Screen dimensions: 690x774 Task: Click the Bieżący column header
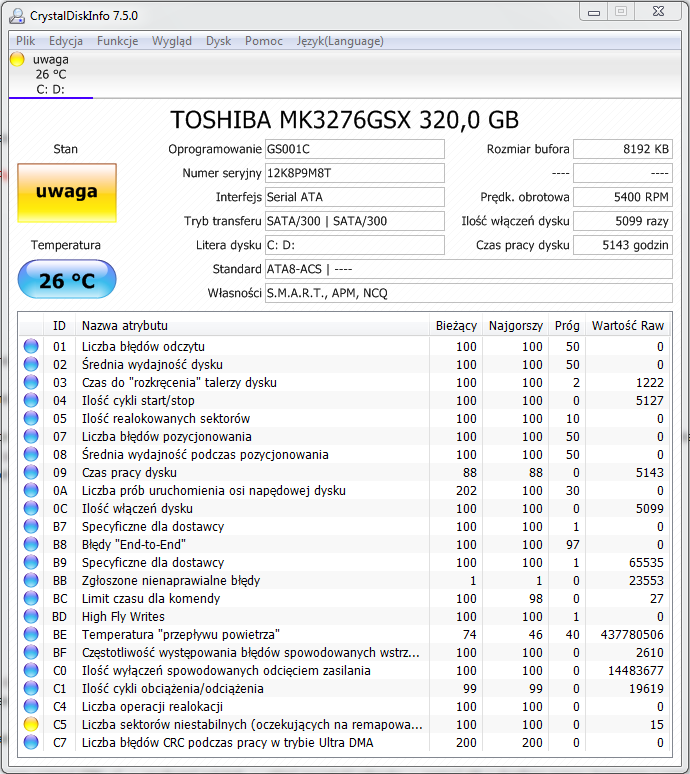(456, 326)
